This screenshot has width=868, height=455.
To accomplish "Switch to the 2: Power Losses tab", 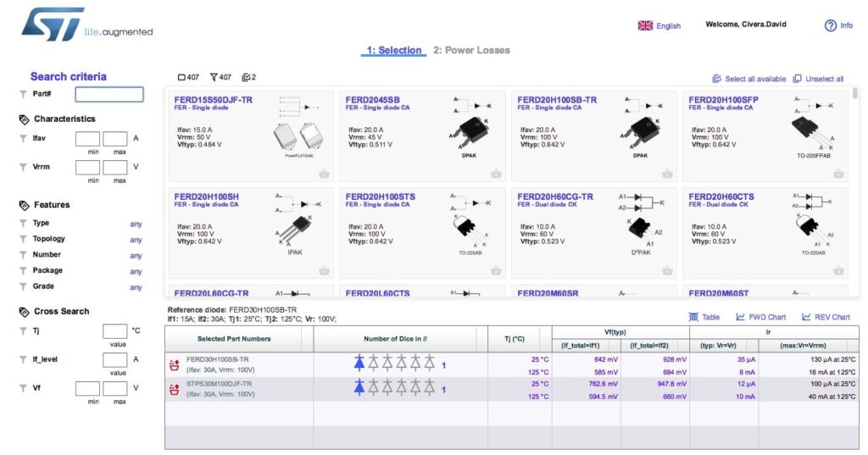I will pyautogui.click(x=471, y=50).
